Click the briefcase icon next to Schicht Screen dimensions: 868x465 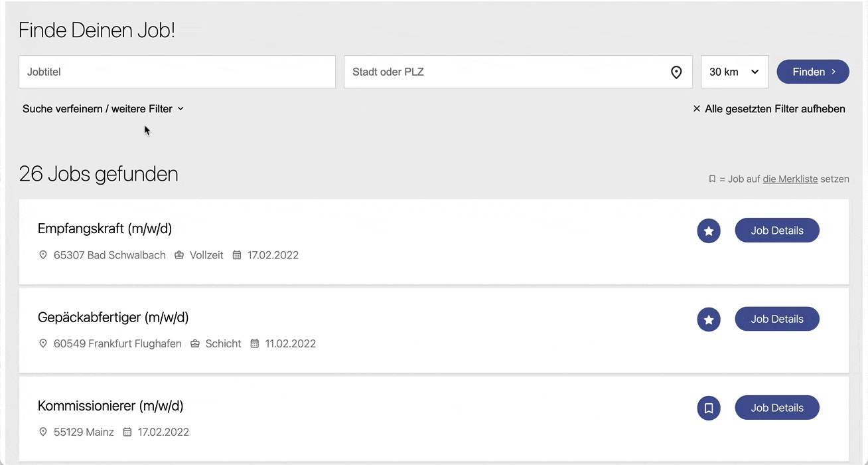[195, 343]
